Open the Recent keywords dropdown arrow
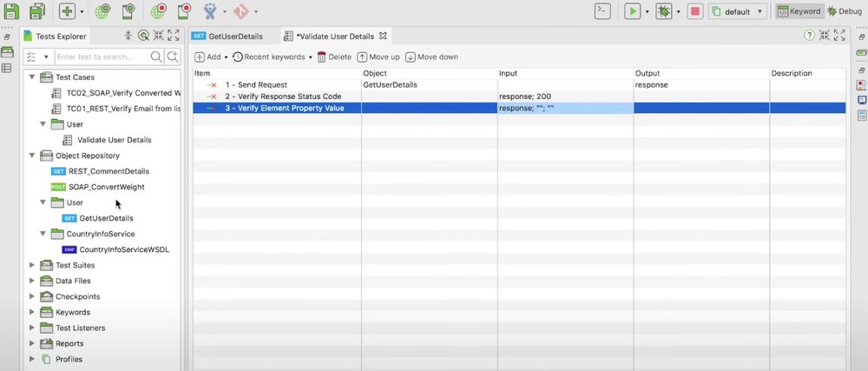The image size is (868, 371). pyautogui.click(x=311, y=56)
